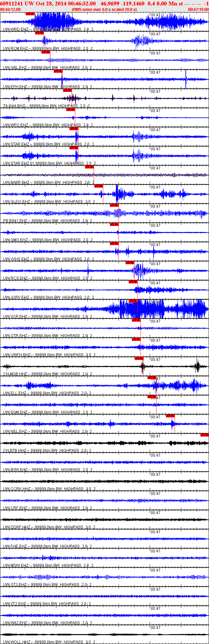The height and width of the screenshot is (644, 209).
Task: Click the end time 00:47:19.00 label
Action: pos(198,10)
